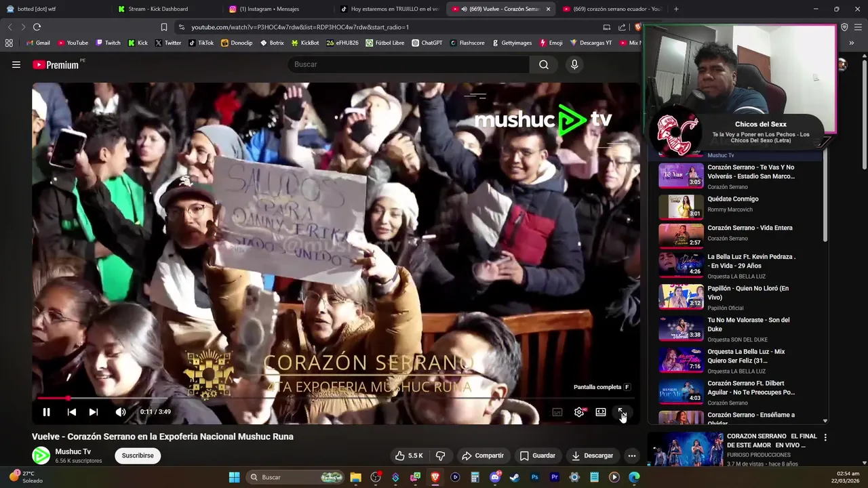Click the search magnifier button
The image size is (868, 488).
pos(544,64)
